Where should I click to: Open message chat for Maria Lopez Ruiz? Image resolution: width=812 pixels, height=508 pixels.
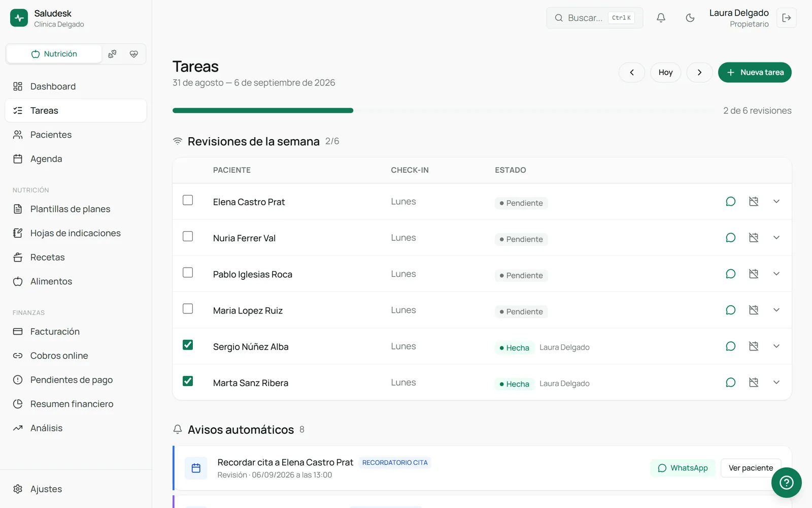point(730,310)
